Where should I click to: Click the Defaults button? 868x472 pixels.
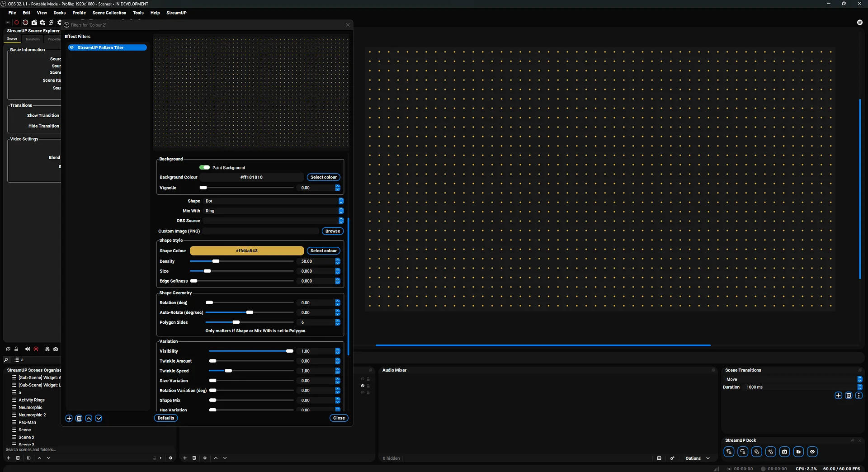point(166,418)
